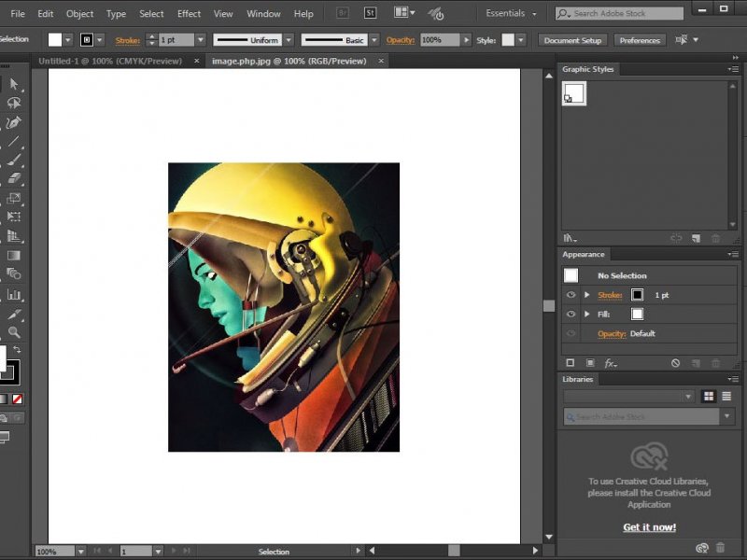This screenshot has height=560, width=747.
Task: Click the Document Setup button
Action: tap(572, 40)
